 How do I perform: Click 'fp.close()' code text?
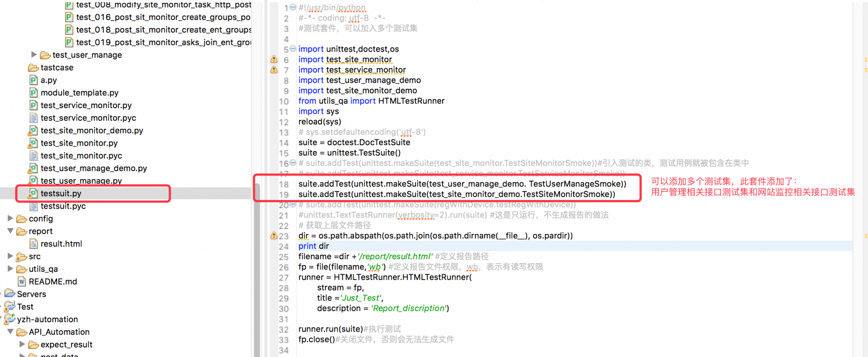tap(316, 339)
